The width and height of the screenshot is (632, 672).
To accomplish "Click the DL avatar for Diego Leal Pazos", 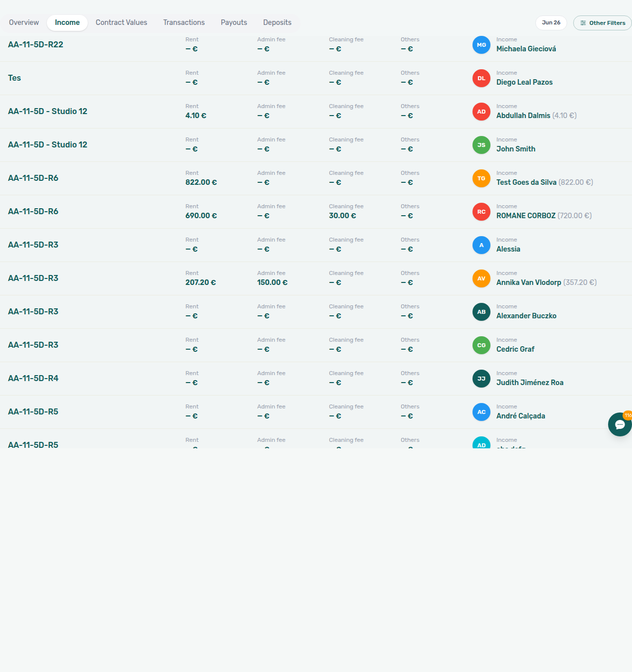I will pyautogui.click(x=481, y=78).
